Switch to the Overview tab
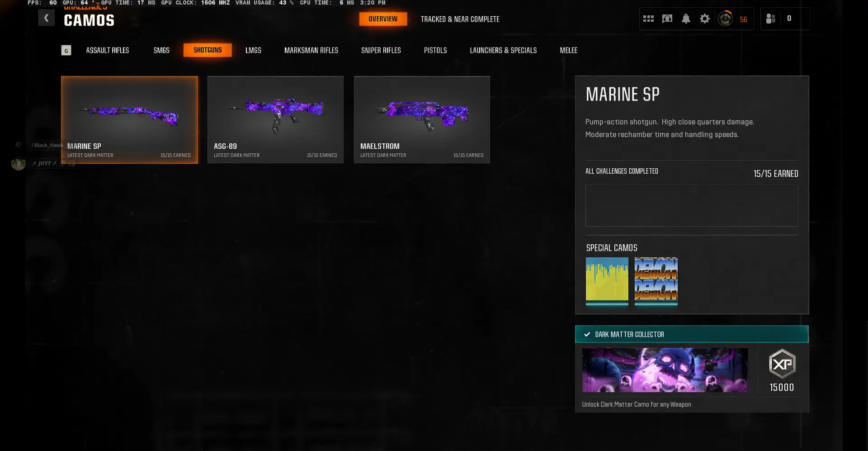Screen dimensions: 868x451 pyautogui.click(x=383, y=19)
